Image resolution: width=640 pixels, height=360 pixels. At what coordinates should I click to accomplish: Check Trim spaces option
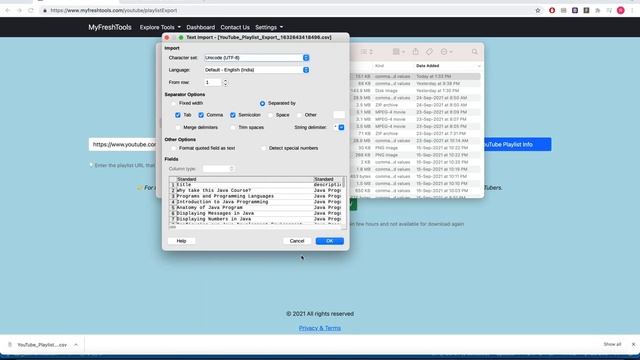pos(233,127)
